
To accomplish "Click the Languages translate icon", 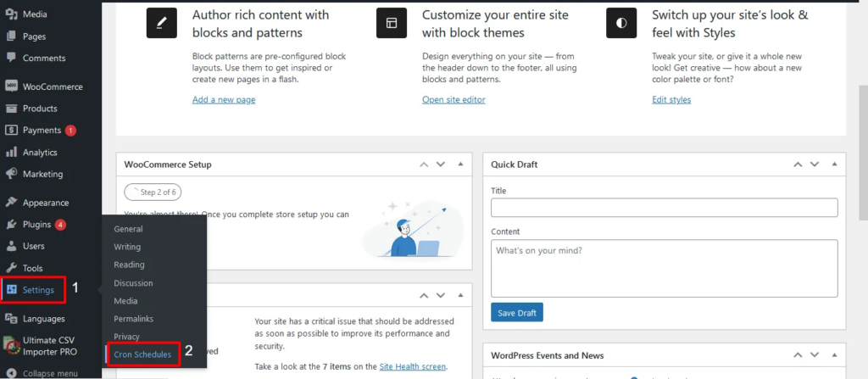I will (11, 319).
